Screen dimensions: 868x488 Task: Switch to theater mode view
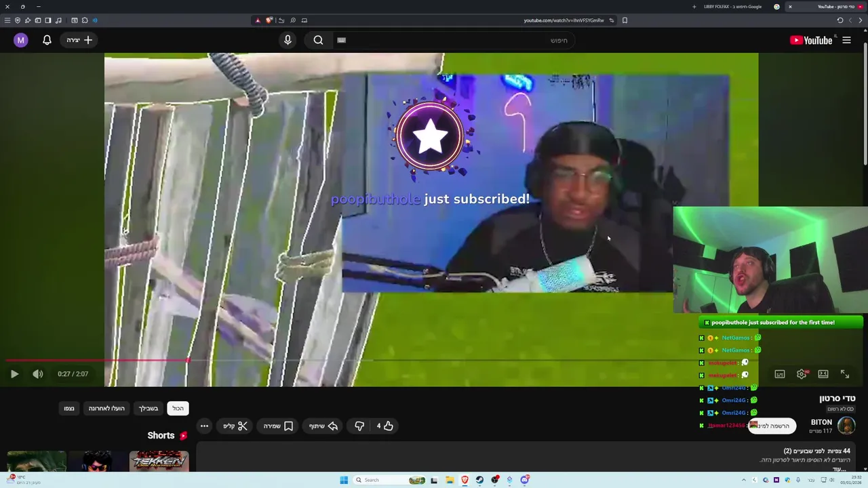tap(823, 374)
